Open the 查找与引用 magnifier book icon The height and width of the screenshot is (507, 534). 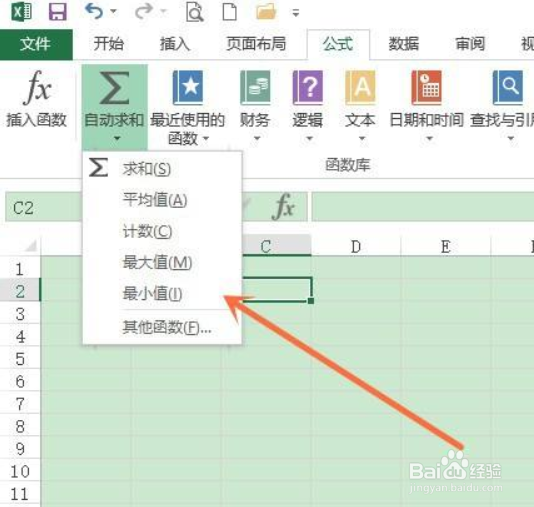tap(507, 88)
